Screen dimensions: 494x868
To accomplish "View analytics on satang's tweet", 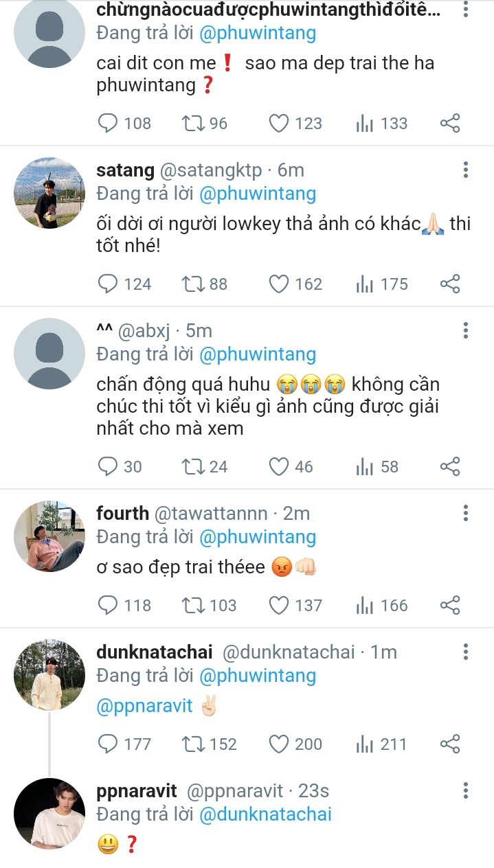I will click(x=364, y=284).
